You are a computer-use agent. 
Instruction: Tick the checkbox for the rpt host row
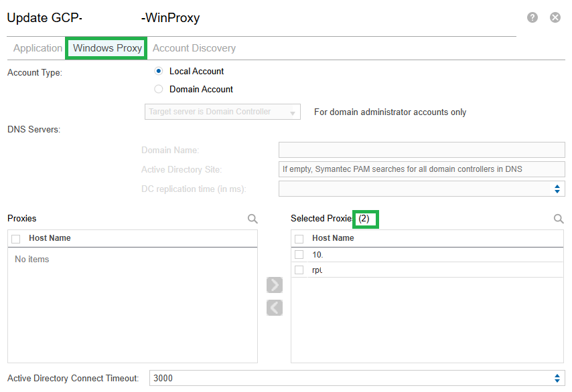(x=299, y=270)
